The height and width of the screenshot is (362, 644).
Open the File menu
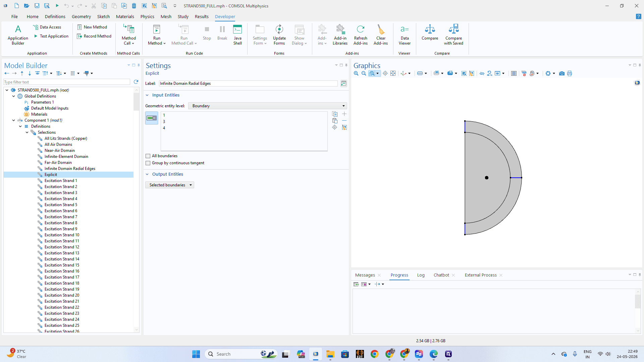[14, 16]
